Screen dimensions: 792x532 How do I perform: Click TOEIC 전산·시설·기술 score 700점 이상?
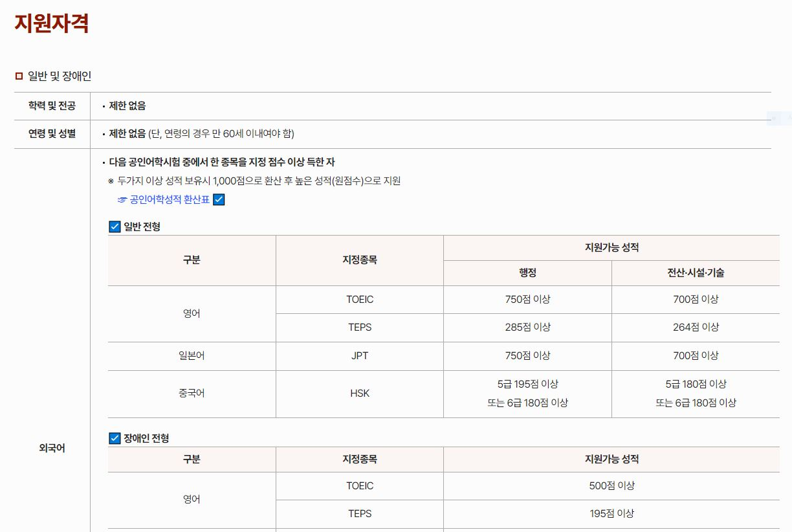pyautogui.click(x=696, y=299)
